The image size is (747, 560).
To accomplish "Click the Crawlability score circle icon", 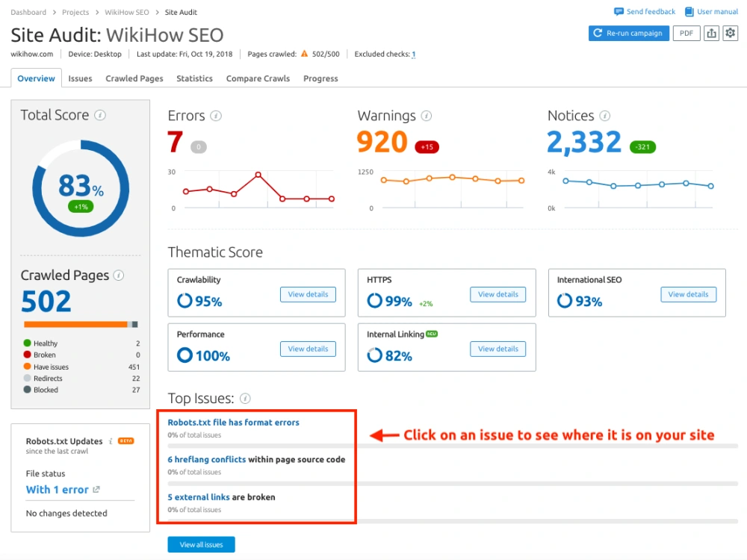I will 185,301.
